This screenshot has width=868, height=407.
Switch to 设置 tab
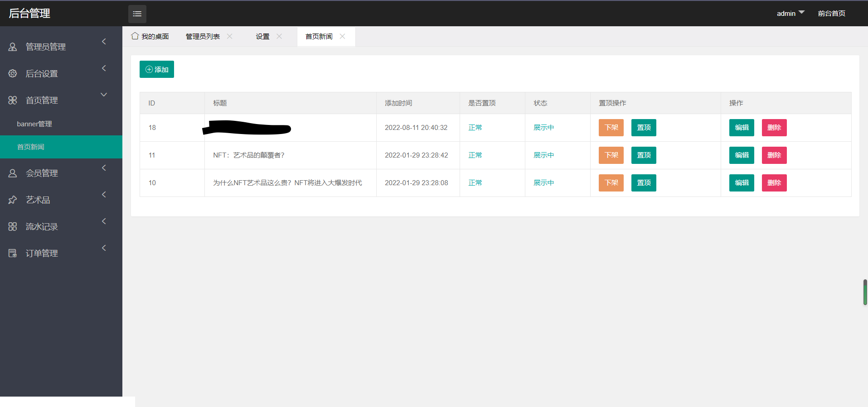262,36
